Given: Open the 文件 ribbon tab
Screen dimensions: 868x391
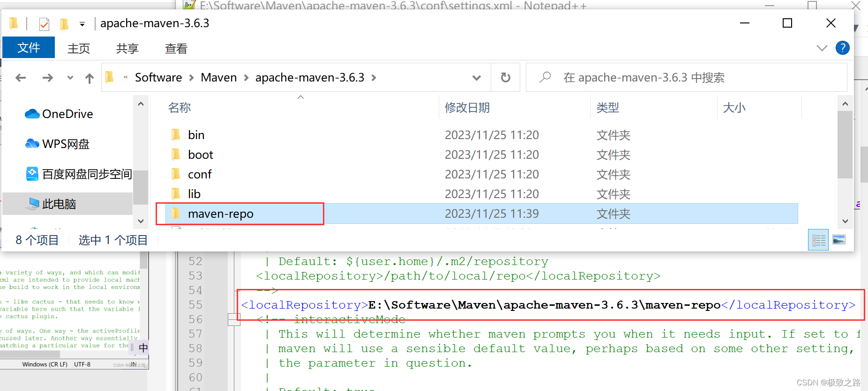Looking at the screenshot, I should pyautogui.click(x=29, y=48).
